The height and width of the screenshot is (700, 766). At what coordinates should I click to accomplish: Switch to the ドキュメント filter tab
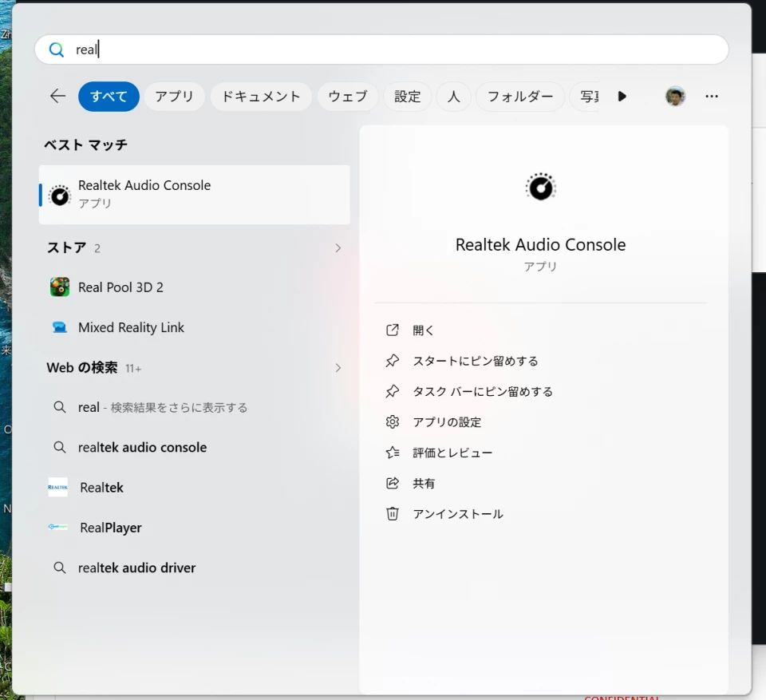click(x=261, y=97)
